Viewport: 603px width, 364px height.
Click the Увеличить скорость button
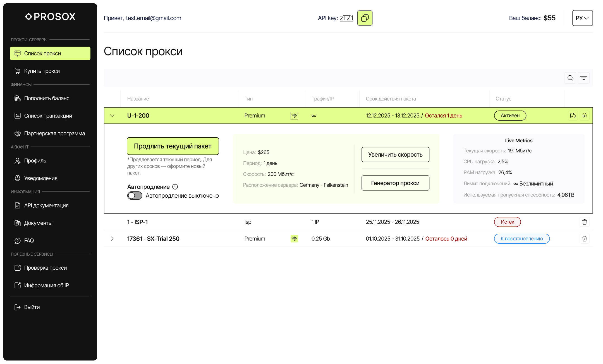(x=395, y=154)
